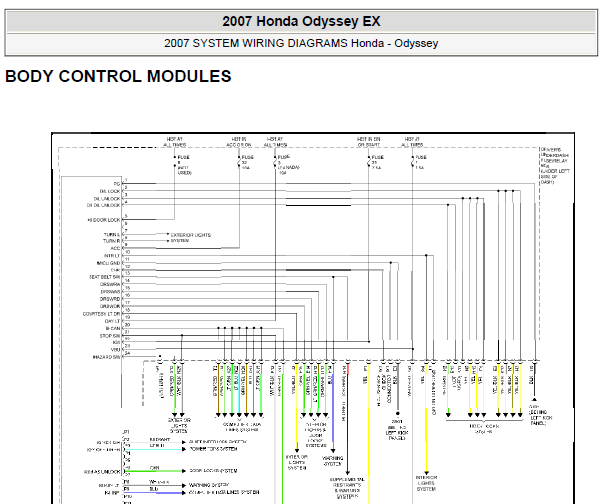Select the 'TURN L' pin label
Screen dimensions: 601x504
click(112, 235)
